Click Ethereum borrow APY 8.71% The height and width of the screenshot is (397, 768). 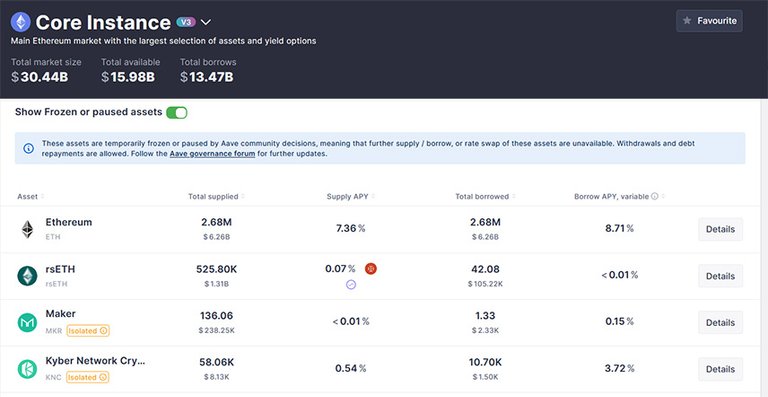click(620, 229)
